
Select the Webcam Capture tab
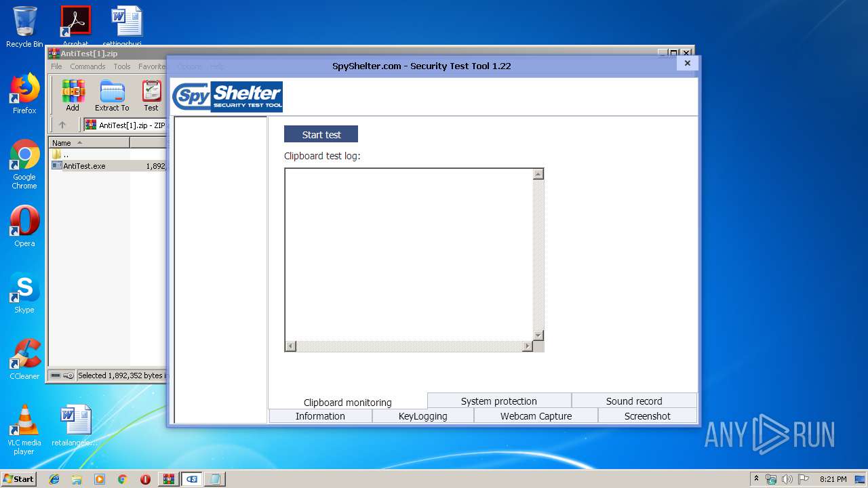[536, 416]
